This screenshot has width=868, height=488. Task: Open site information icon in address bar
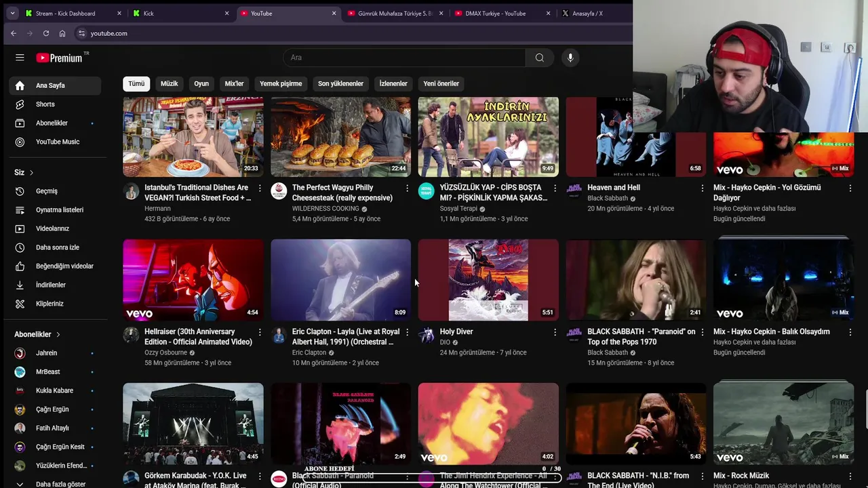(81, 33)
